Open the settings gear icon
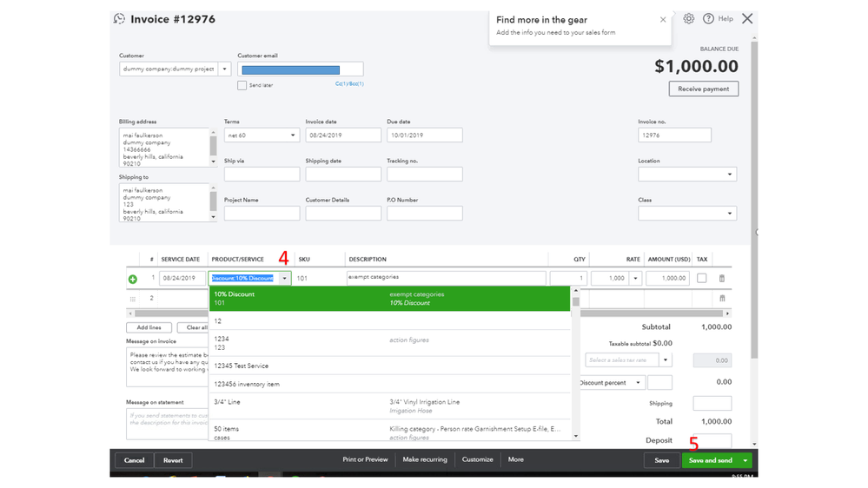The image size is (868, 488). (688, 19)
